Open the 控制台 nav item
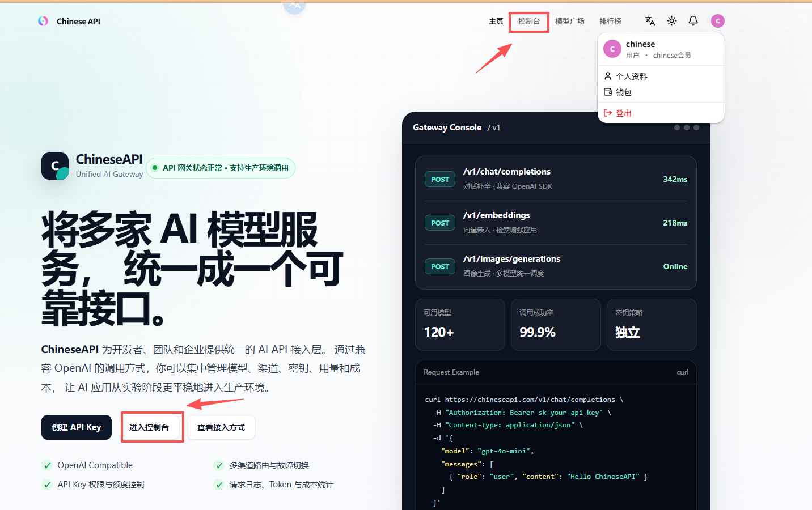 click(529, 21)
